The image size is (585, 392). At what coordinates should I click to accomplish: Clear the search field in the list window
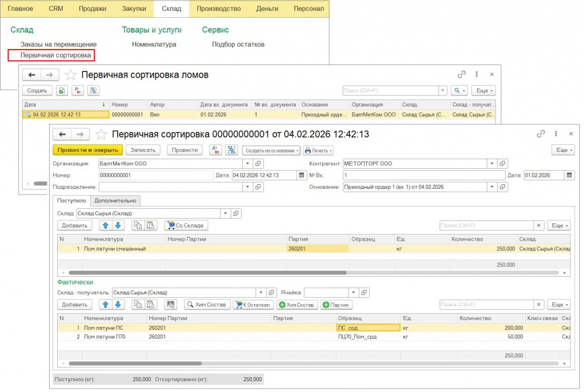click(443, 91)
